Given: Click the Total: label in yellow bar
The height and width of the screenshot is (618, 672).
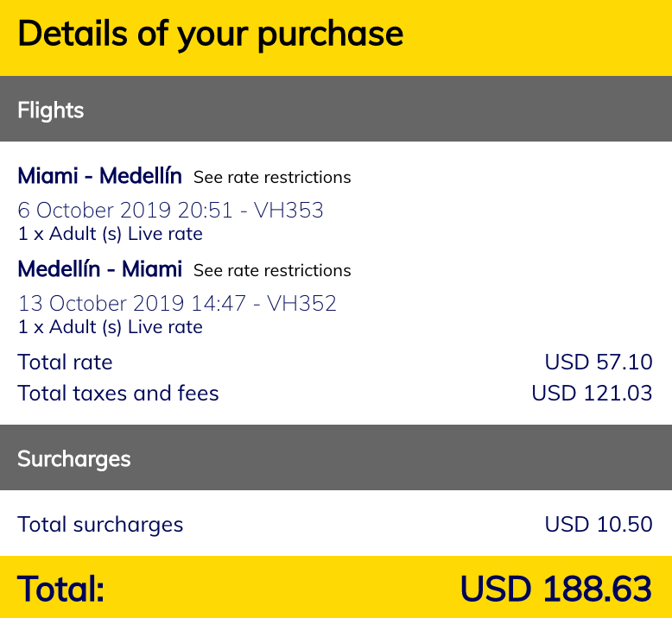Looking at the screenshot, I should [60, 589].
